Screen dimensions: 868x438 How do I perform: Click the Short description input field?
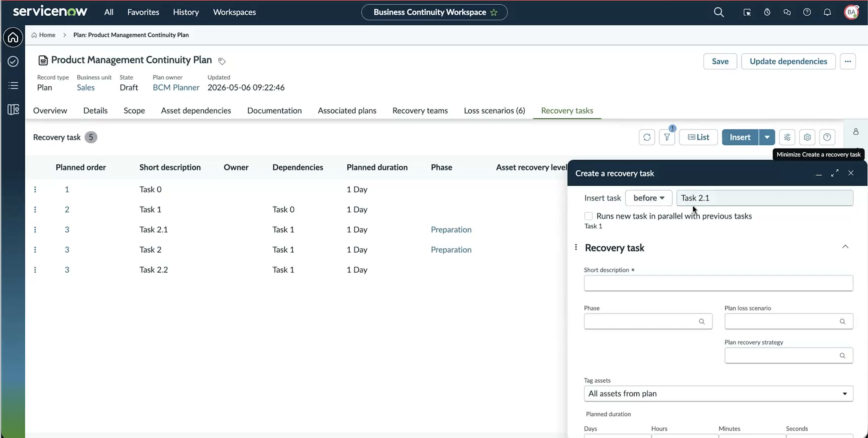pos(718,283)
